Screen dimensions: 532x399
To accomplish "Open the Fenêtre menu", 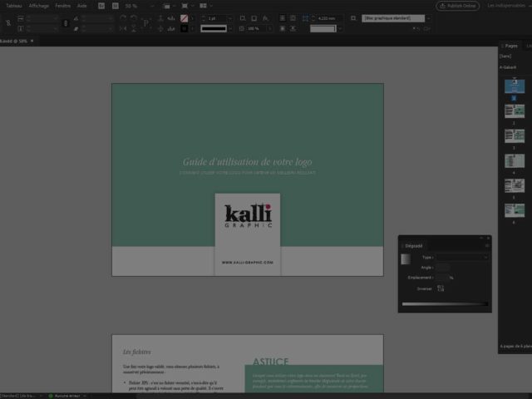I will tap(63, 6).
